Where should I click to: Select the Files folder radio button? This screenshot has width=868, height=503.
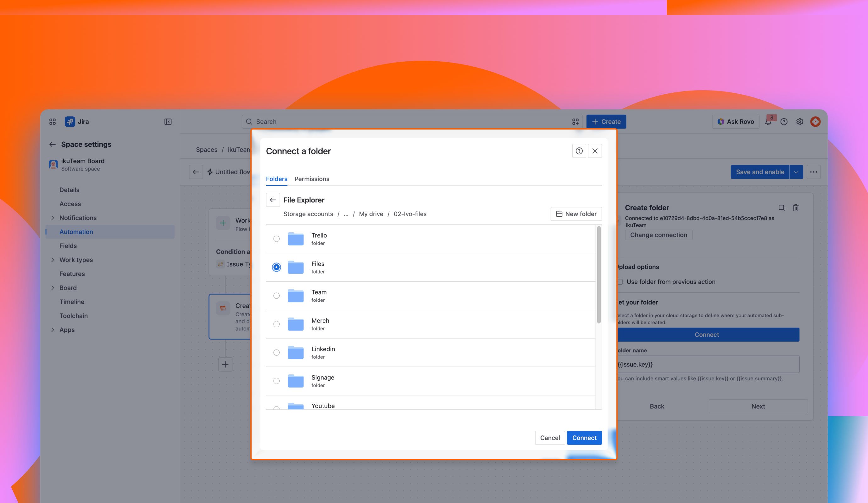(276, 267)
